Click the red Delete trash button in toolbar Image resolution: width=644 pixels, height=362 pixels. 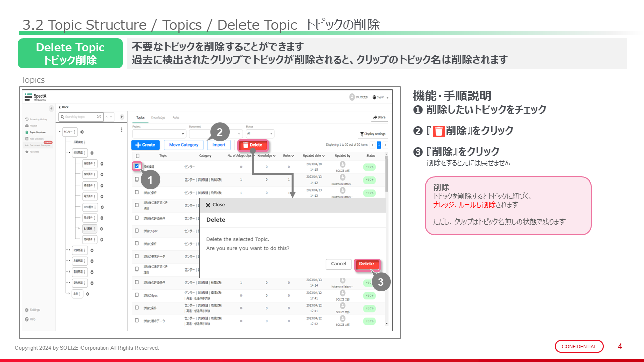coord(253,145)
